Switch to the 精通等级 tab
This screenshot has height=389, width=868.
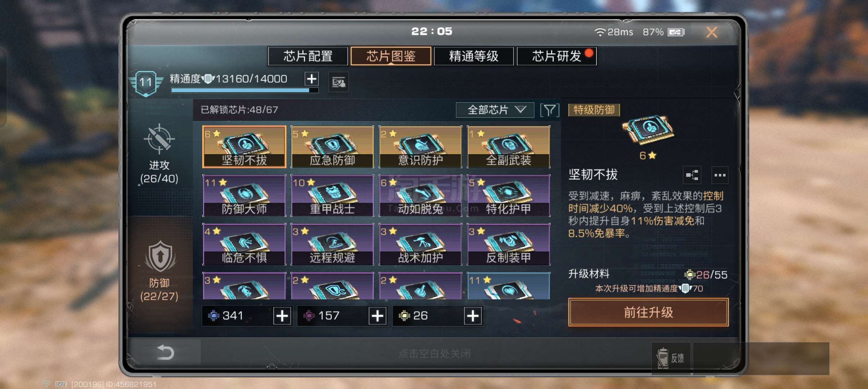(x=474, y=56)
